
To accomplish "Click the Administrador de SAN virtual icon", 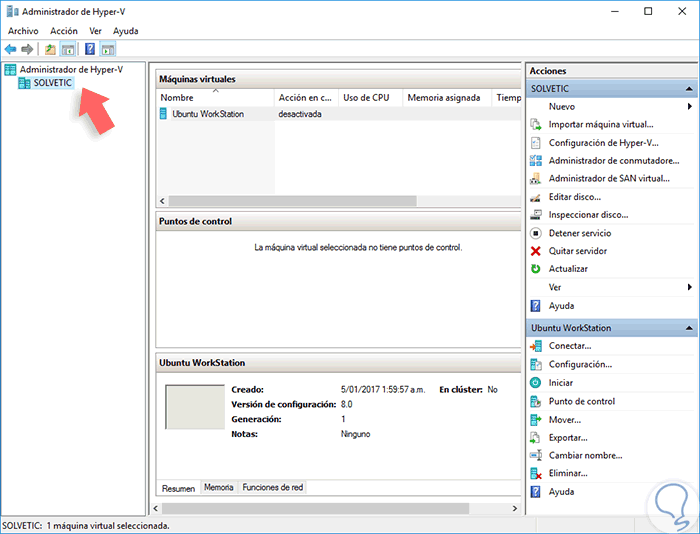I will (536, 179).
